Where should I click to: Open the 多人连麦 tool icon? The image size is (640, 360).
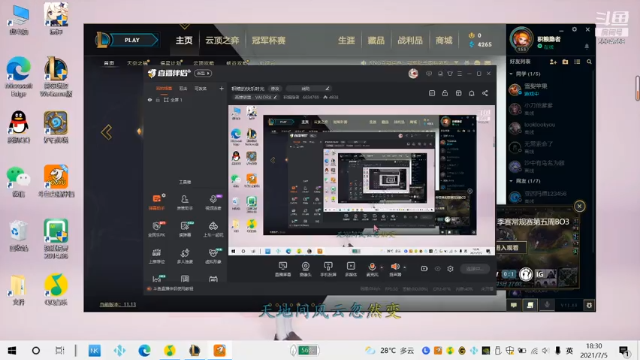(185, 256)
